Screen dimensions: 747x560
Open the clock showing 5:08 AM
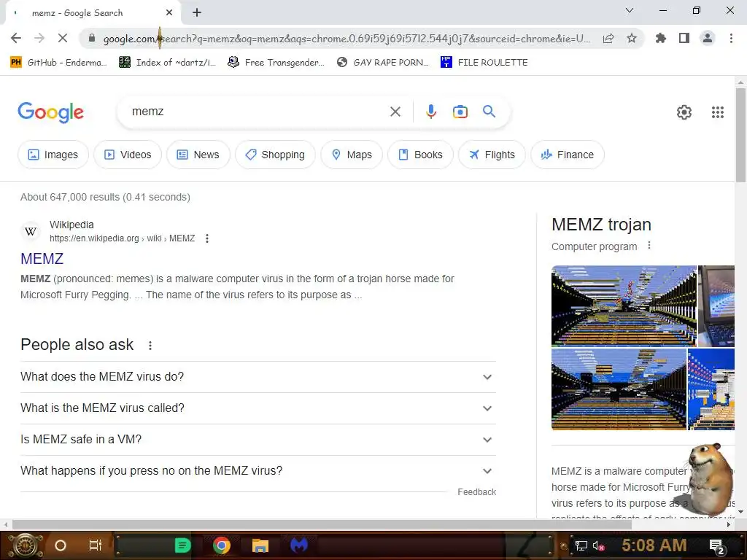654,545
